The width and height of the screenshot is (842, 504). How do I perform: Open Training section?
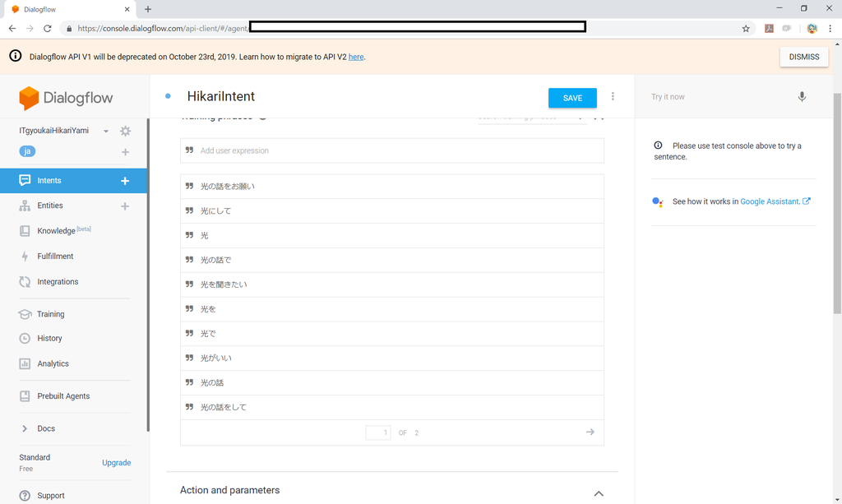click(x=50, y=314)
